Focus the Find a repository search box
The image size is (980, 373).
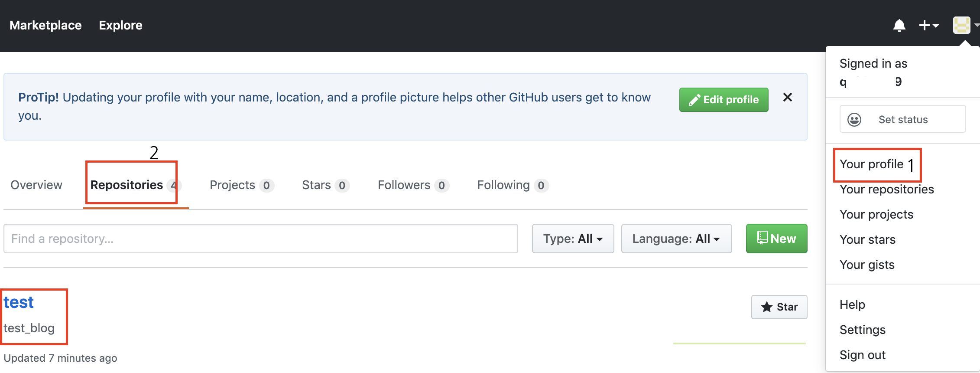coord(261,239)
